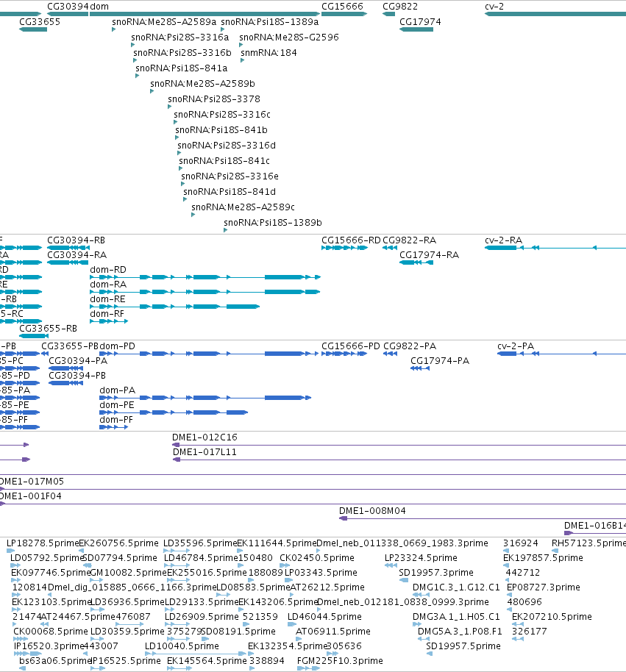Select the LP23324.5prime EST

tap(391, 565)
